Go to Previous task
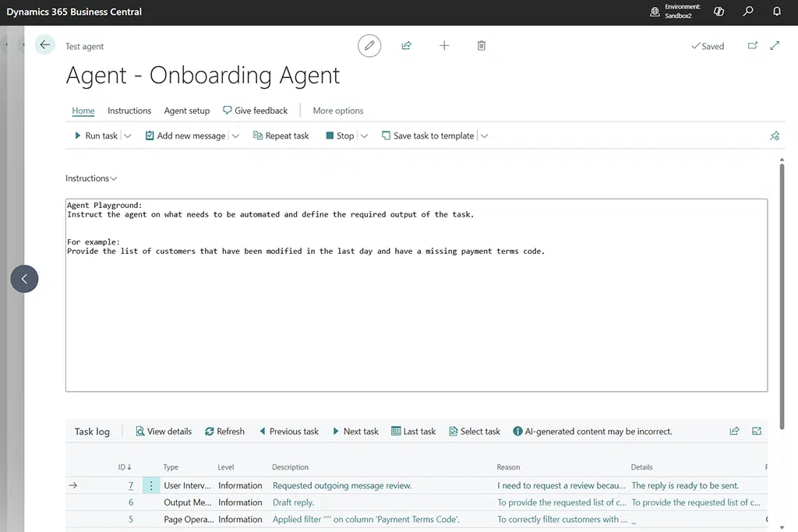Viewport: 798px width, 532px height. coord(289,432)
